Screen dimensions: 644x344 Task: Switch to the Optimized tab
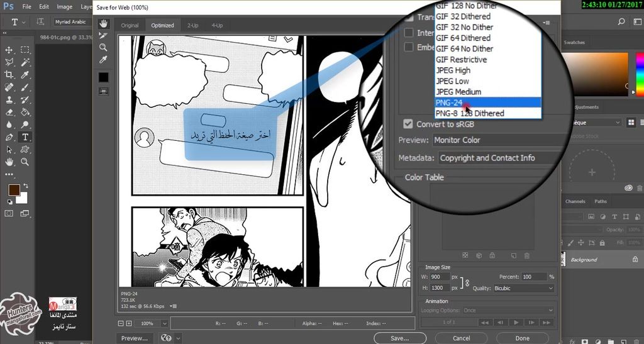(x=163, y=25)
